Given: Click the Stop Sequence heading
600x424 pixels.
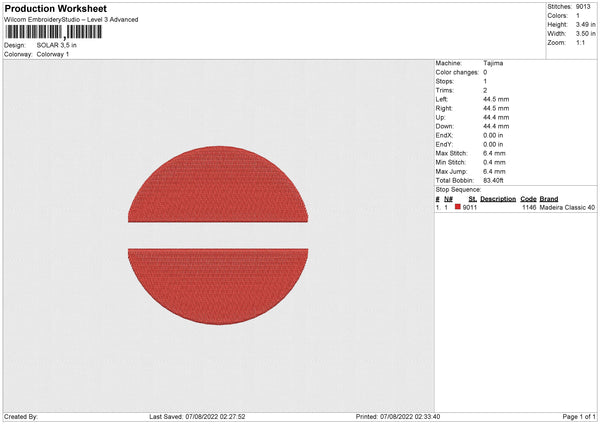Looking at the screenshot, I should (x=458, y=189).
